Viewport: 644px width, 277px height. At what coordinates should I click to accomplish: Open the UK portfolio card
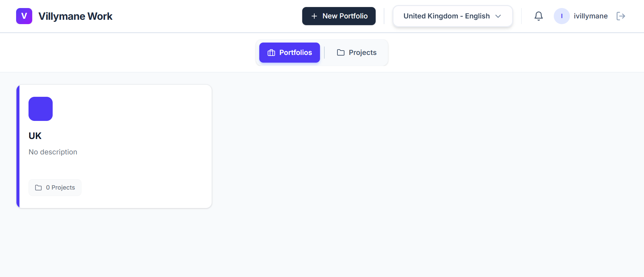pyautogui.click(x=115, y=146)
